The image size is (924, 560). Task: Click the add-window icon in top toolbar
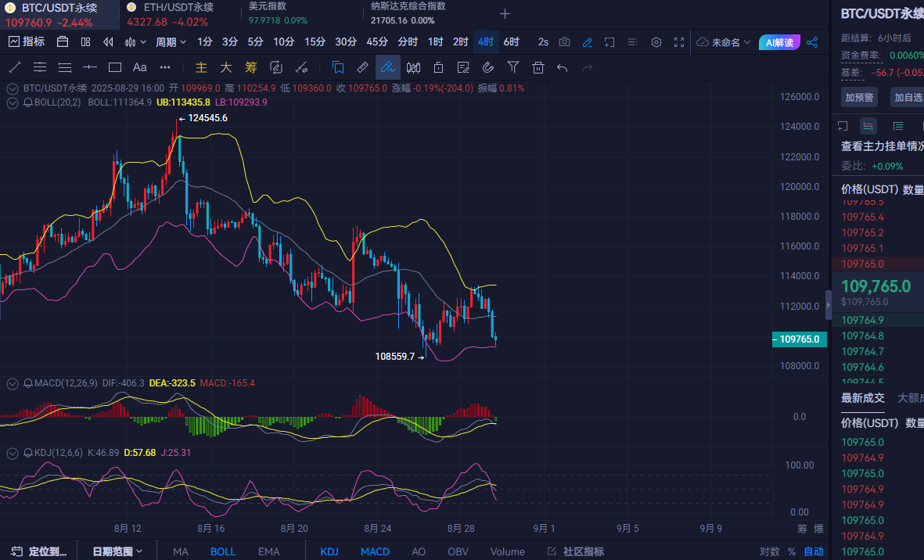point(609,41)
